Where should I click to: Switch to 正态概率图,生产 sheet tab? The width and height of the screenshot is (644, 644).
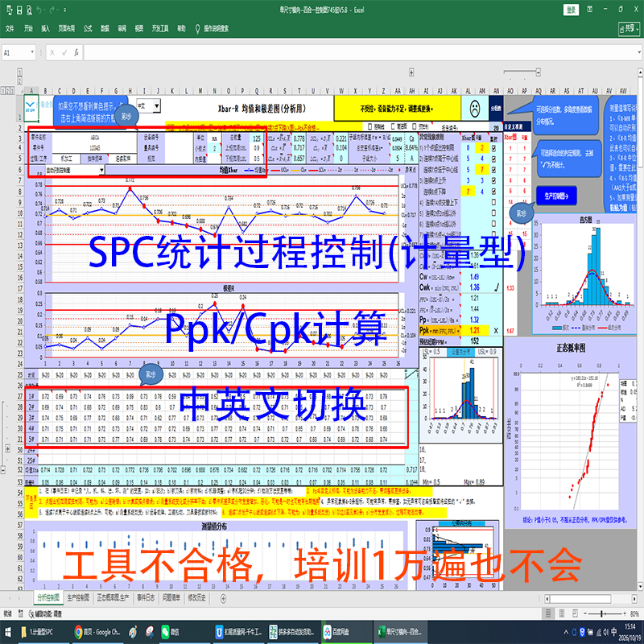(x=113, y=597)
